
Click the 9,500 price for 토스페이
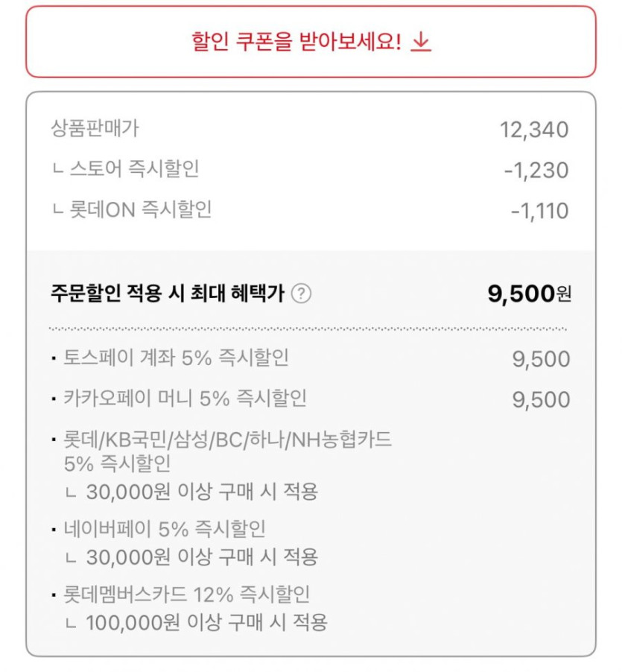(x=541, y=359)
